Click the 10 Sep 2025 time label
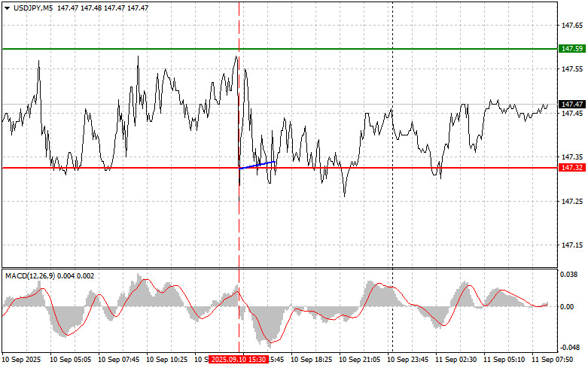This screenshot has width=588, height=368. click(24, 360)
